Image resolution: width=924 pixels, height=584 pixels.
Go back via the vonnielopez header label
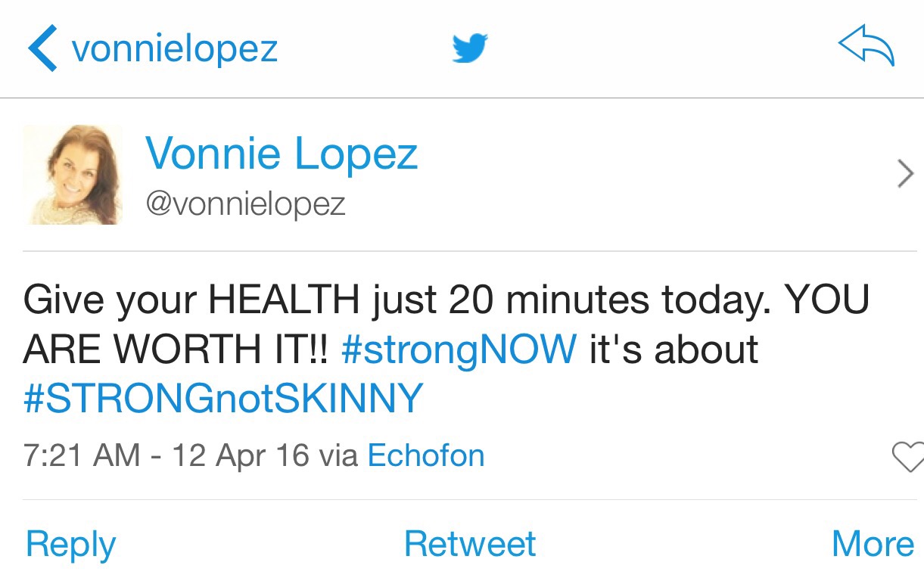[x=175, y=49]
